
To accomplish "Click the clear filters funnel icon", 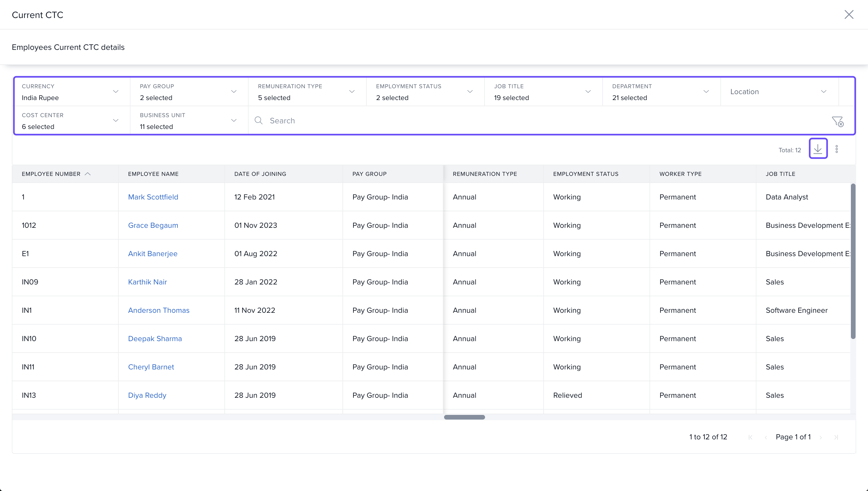I will 837,121.
